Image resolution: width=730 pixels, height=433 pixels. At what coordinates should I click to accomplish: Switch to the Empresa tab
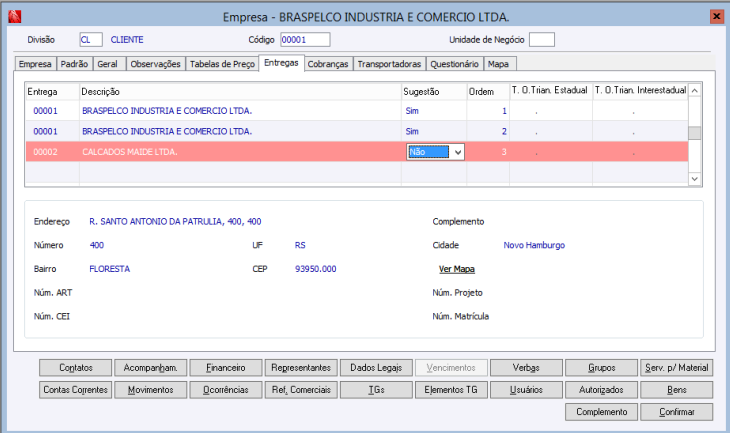[35, 64]
